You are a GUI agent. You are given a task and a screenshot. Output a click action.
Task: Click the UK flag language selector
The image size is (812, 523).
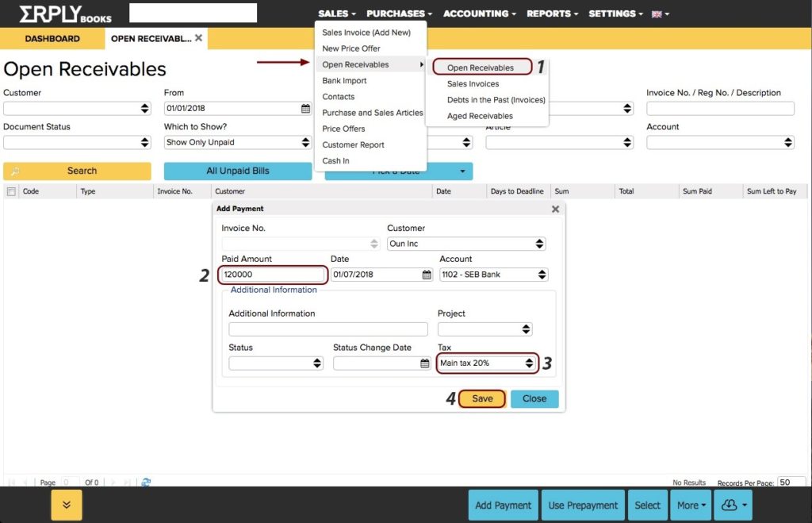pyautogui.click(x=655, y=13)
